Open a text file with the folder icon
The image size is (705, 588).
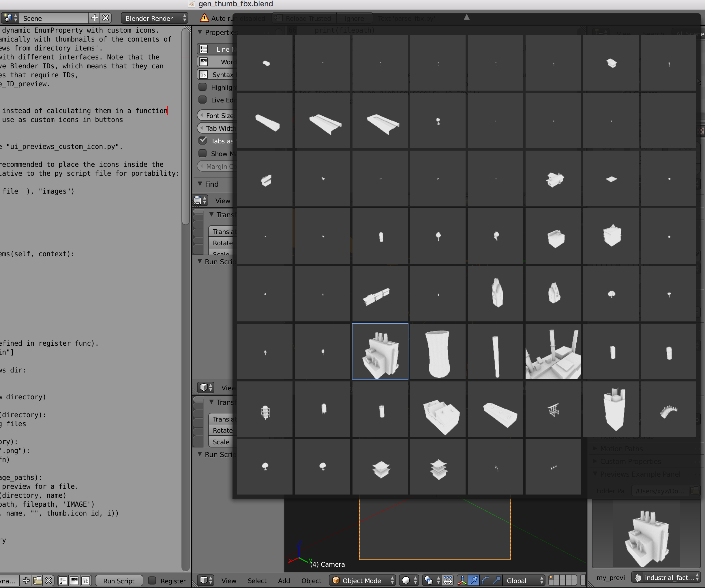coord(37,580)
